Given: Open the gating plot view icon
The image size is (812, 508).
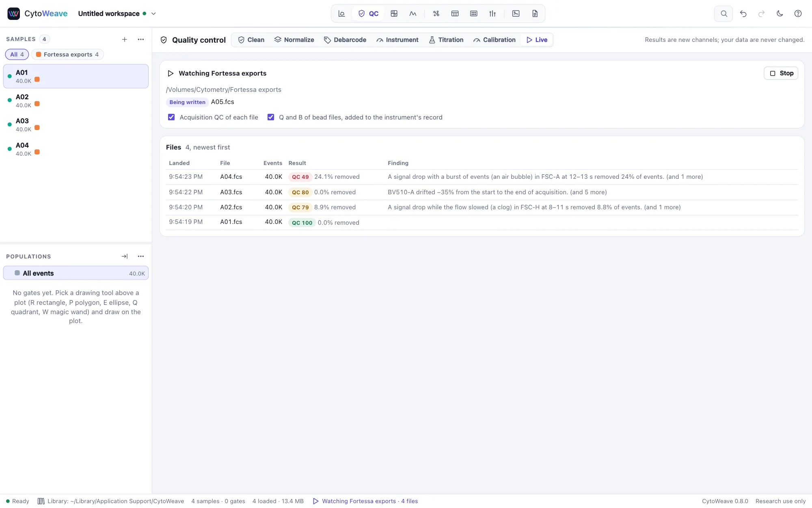Looking at the screenshot, I should [x=341, y=13].
